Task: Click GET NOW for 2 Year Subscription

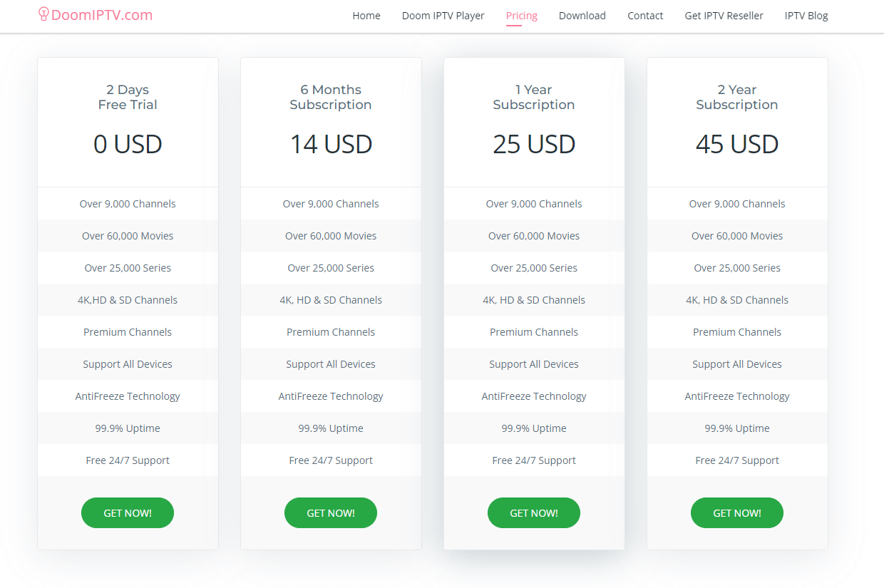Action: coord(737,513)
